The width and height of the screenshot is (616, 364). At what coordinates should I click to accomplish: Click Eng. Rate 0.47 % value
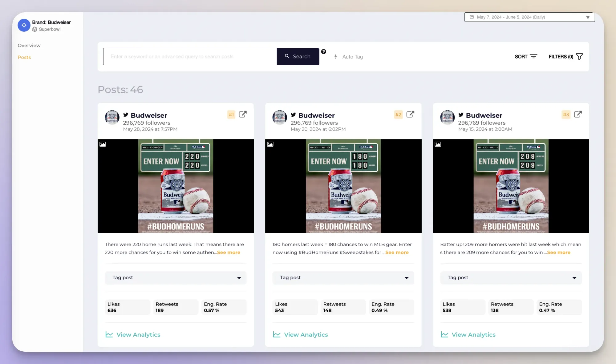pos(559,307)
